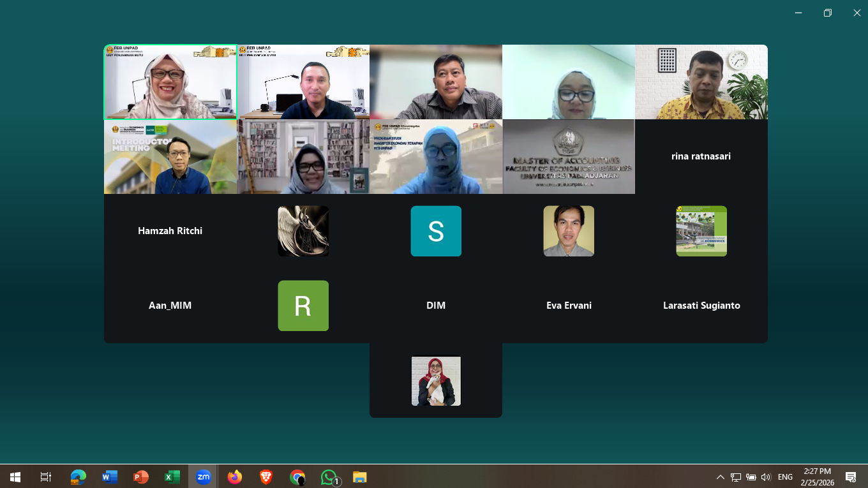
Task: Open the ENG language input selector
Action: pos(785,477)
